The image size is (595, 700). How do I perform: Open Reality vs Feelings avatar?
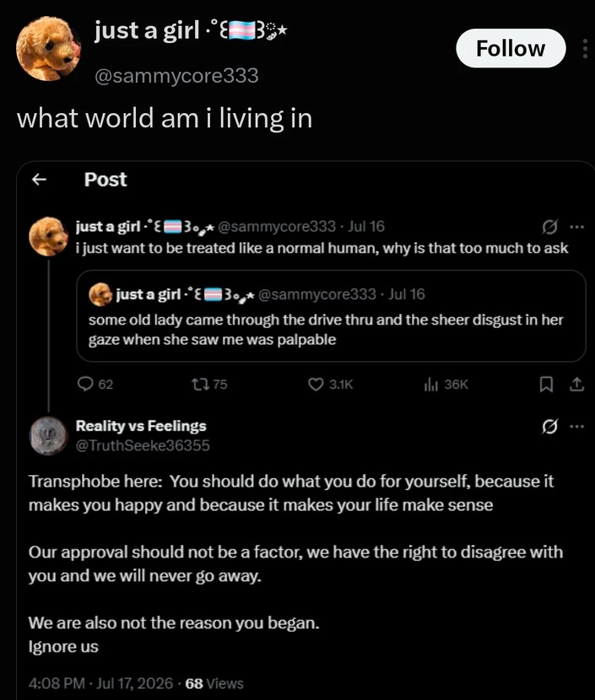(48, 436)
